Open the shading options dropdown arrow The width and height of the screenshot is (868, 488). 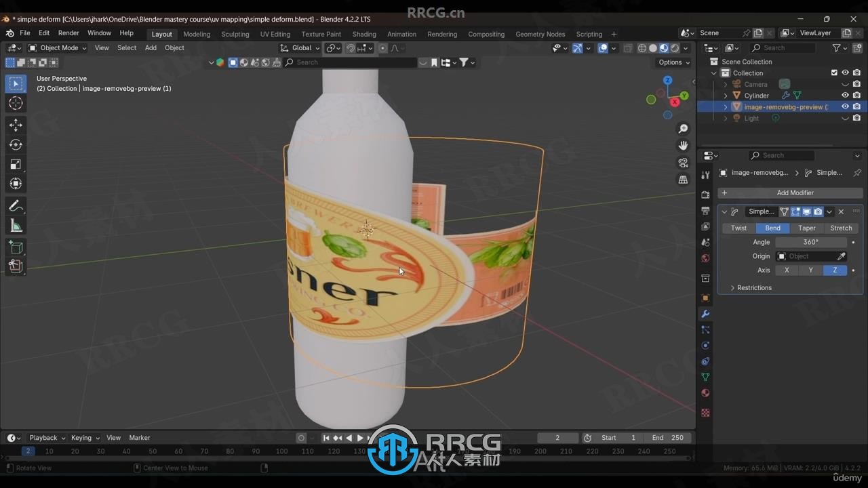(686, 48)
